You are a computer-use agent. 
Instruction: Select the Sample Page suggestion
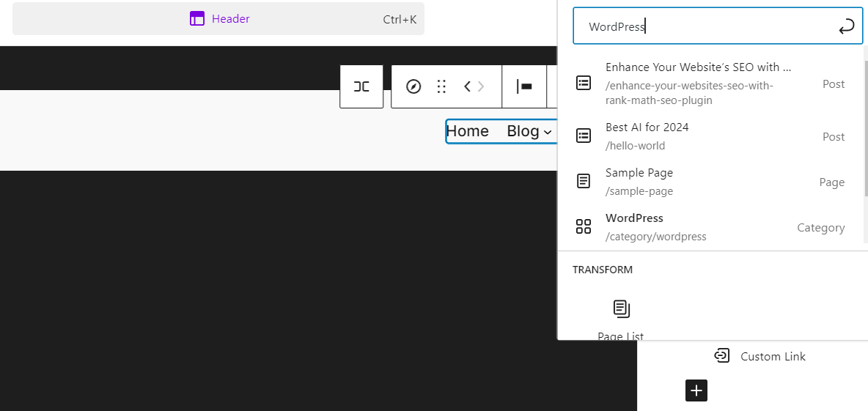pyautogui.click(x=710, y=182)
